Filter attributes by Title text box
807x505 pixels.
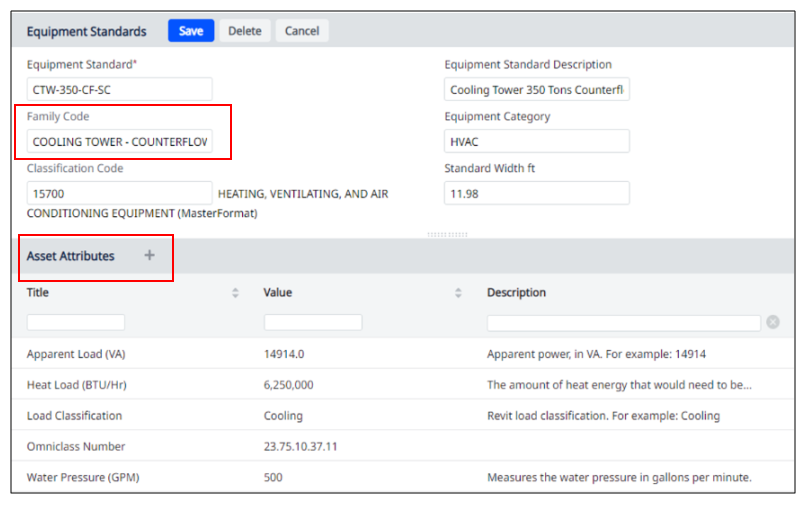click(x=76, y=322)
